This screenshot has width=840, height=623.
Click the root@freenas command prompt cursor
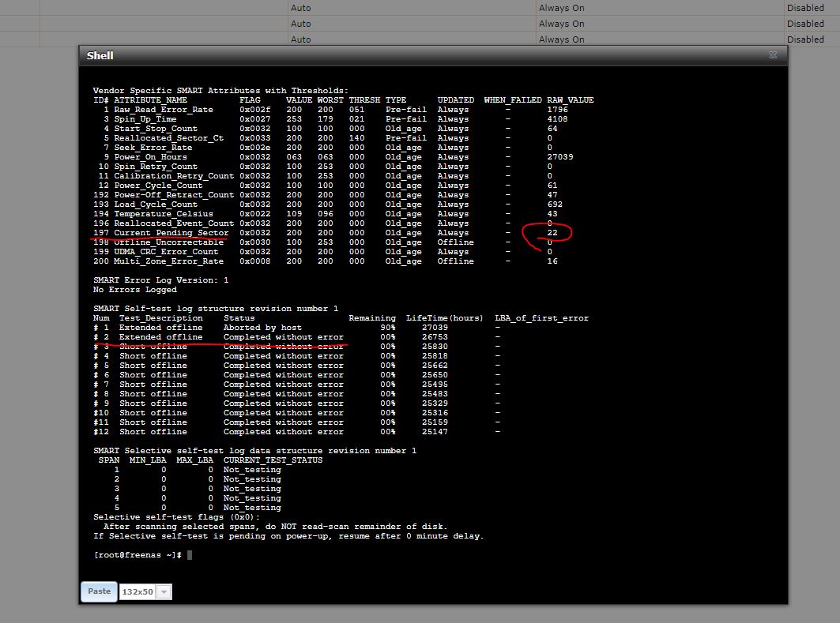[x=190, y=555]
